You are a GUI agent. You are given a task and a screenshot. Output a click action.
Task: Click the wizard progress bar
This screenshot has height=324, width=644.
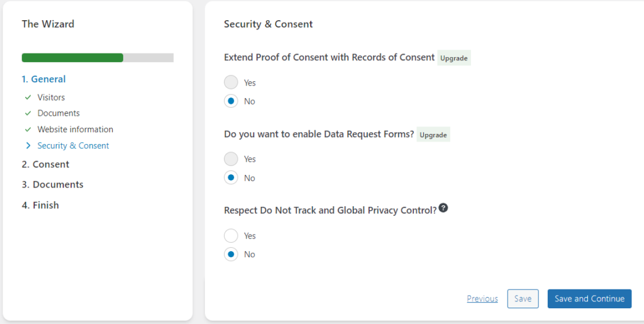pos(97,58)
